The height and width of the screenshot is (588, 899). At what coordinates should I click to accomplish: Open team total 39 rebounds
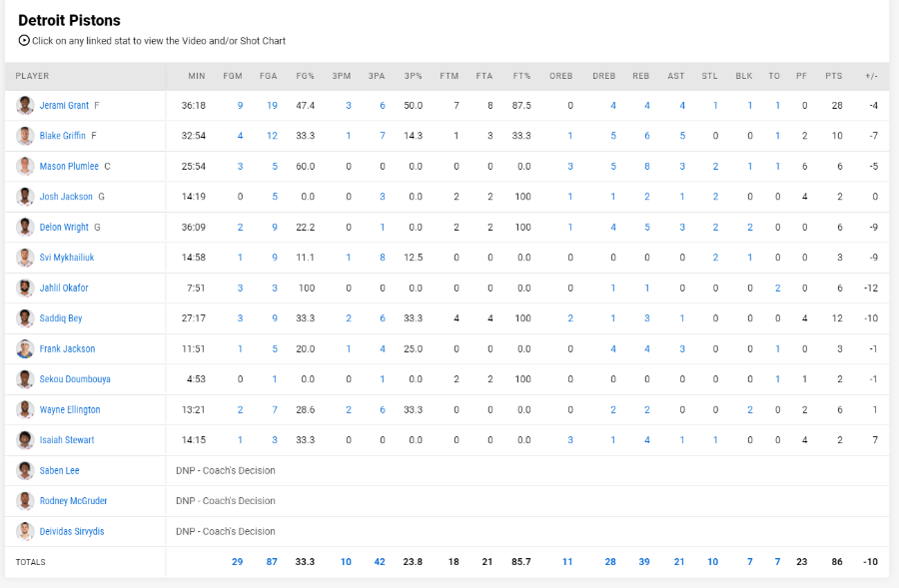pyautogui.click(x=644, y=562)
